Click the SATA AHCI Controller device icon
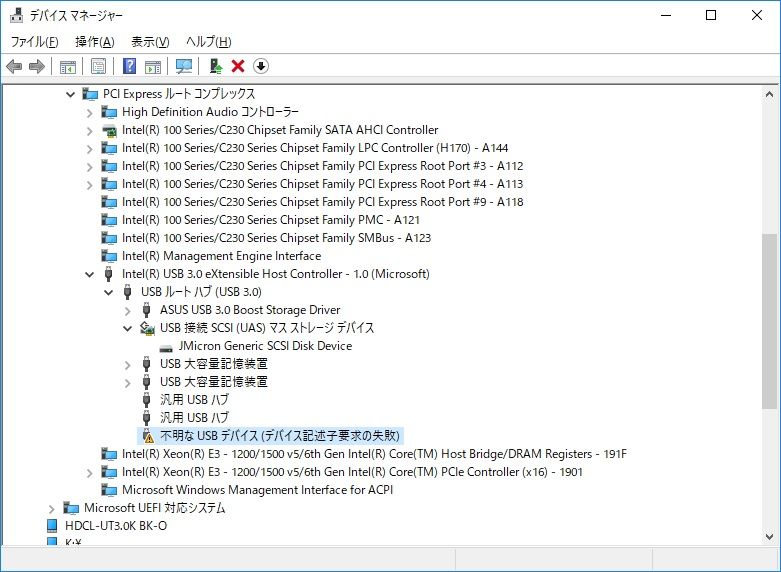This screenshot has height=572, width=781. point(109,130)
